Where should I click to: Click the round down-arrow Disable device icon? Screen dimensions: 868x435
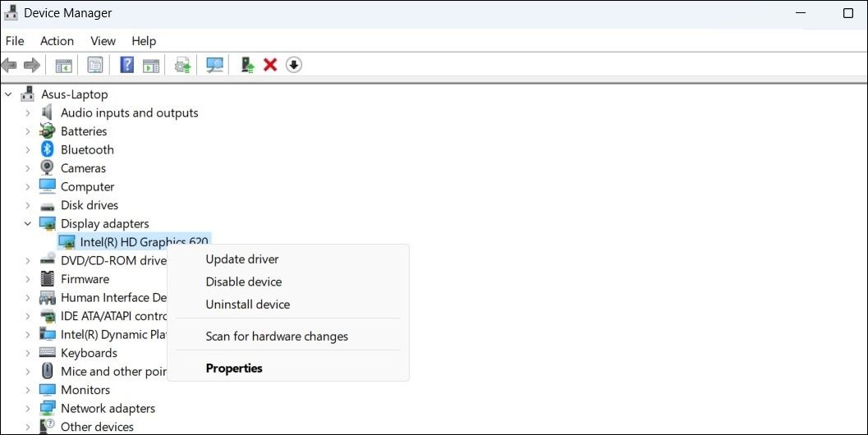(x=294, y=66)
